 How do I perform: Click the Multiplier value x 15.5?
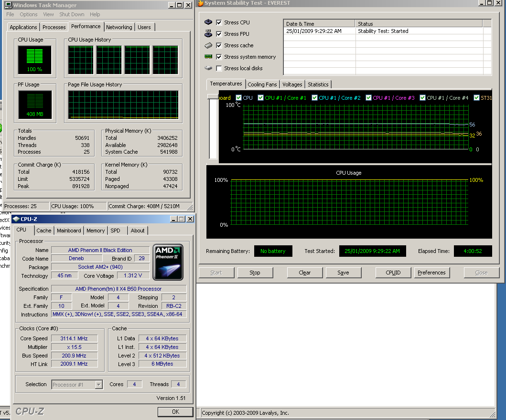tap(74, 347)
